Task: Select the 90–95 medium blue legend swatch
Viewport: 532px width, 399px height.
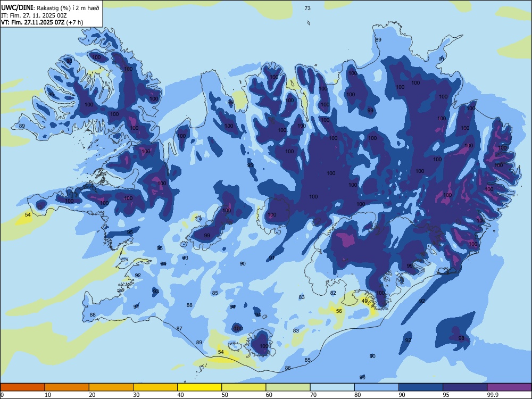Action: click(x=421, y=387)
